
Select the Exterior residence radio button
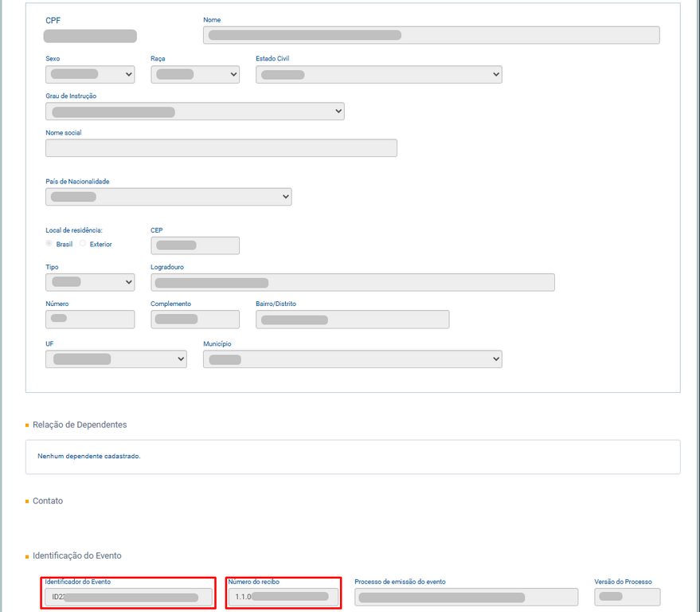[83, 244]
